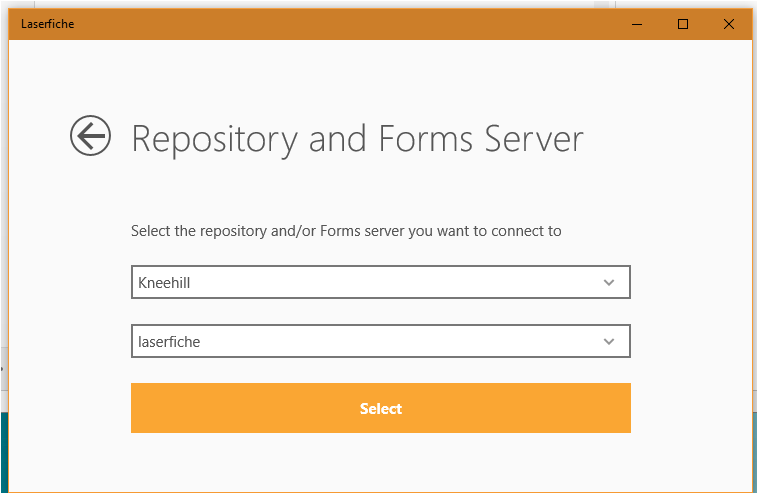Open the Kneehill repository dropdown
758x494 pixels.
click(x=380, y=282)
